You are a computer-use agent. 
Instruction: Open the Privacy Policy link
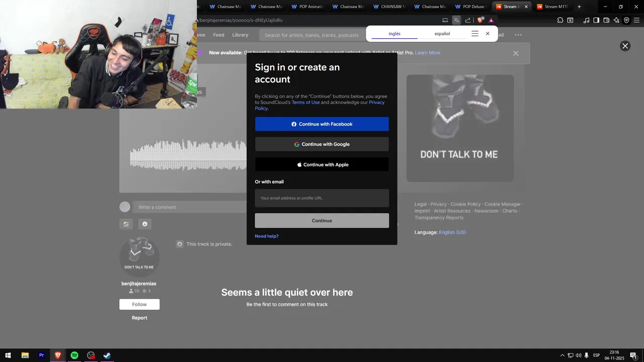tap(376, 103)
